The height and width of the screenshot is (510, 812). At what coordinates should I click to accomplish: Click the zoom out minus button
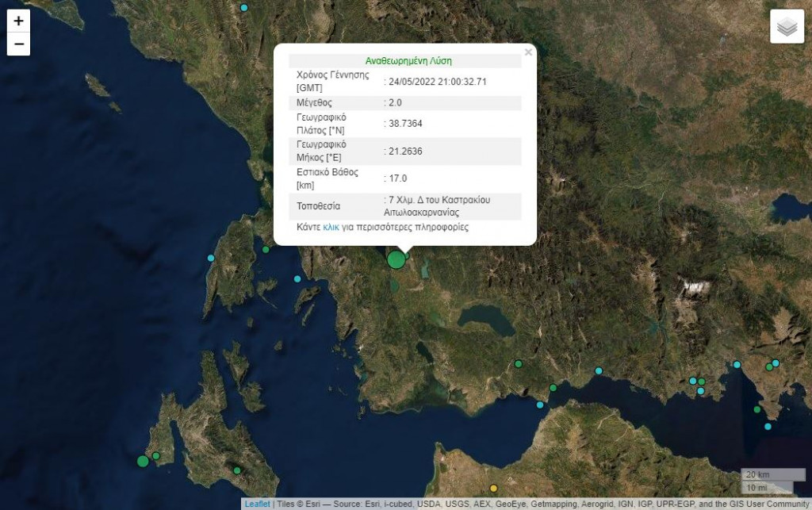click(x=19, y=44)
